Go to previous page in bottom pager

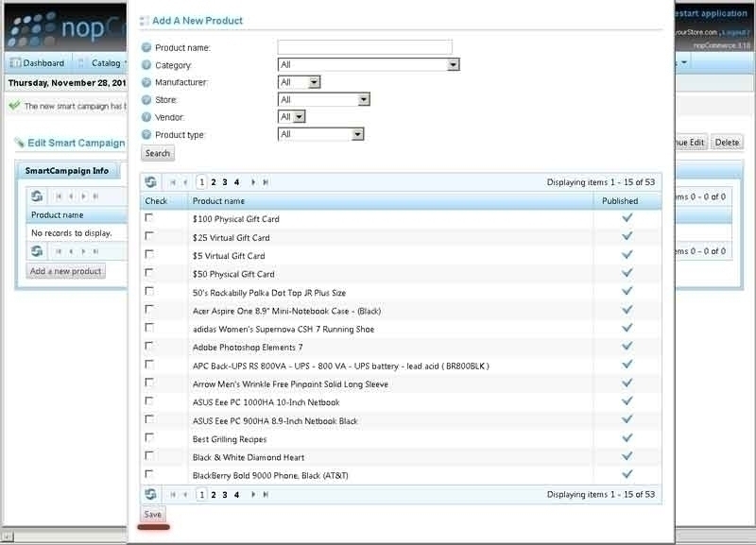point(185,495)
